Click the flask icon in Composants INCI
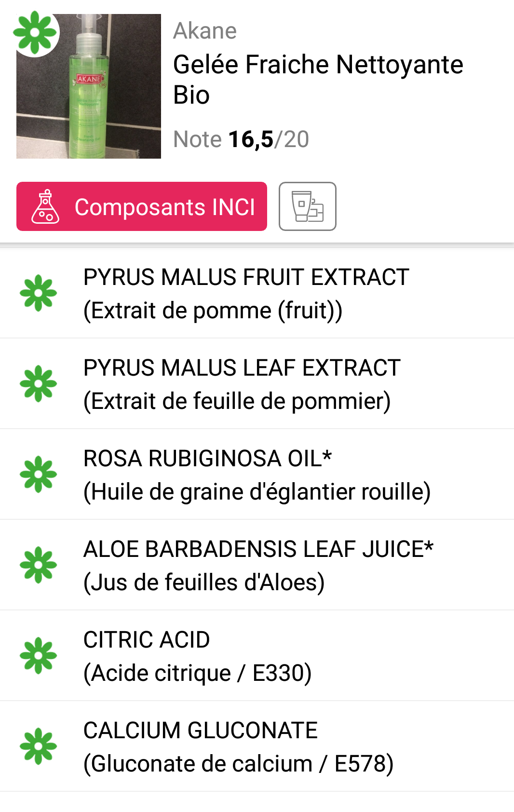This screenshot has height=812, width=514. point(45,206)
